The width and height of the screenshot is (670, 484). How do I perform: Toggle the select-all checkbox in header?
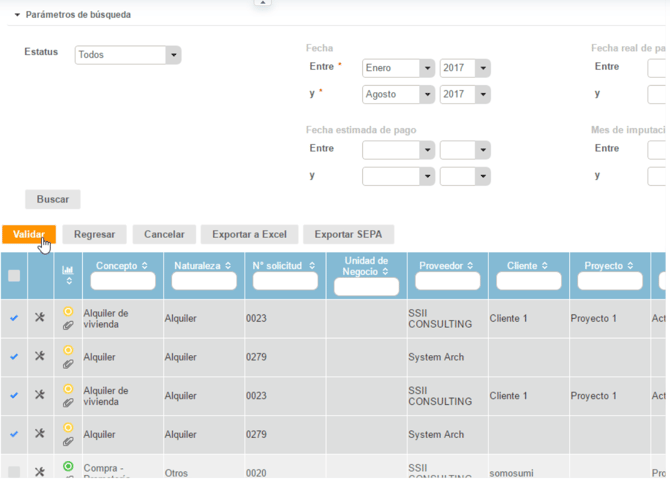click(x=14, y=276)
